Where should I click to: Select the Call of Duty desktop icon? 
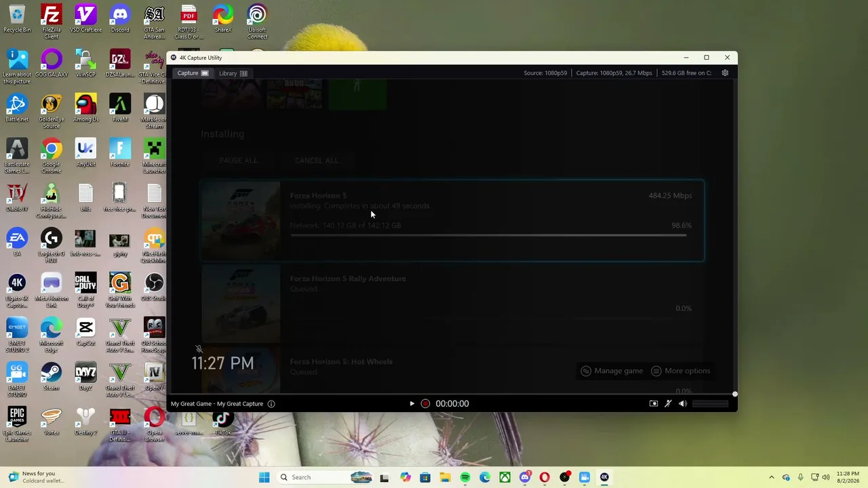[x=85, y=290]
